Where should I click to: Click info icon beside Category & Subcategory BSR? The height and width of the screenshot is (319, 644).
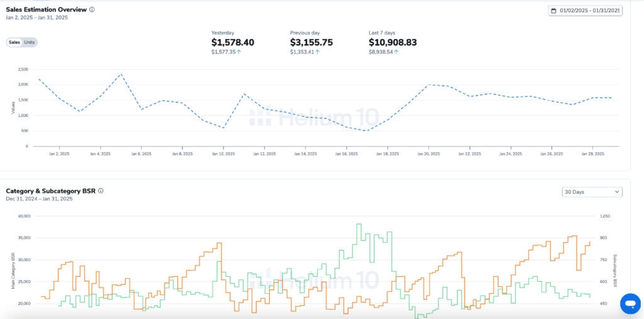[101, 191]
